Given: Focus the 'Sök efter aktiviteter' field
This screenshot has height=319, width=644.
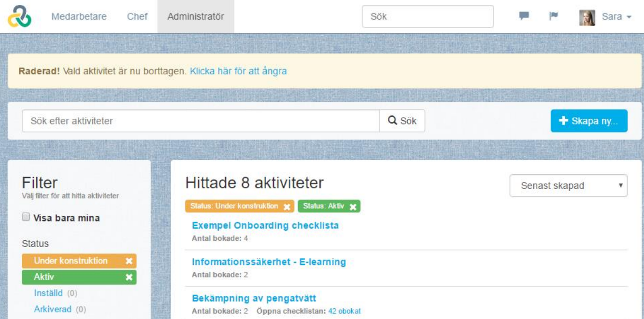Looking at the screenshot, I should click(x=200, y=121).
